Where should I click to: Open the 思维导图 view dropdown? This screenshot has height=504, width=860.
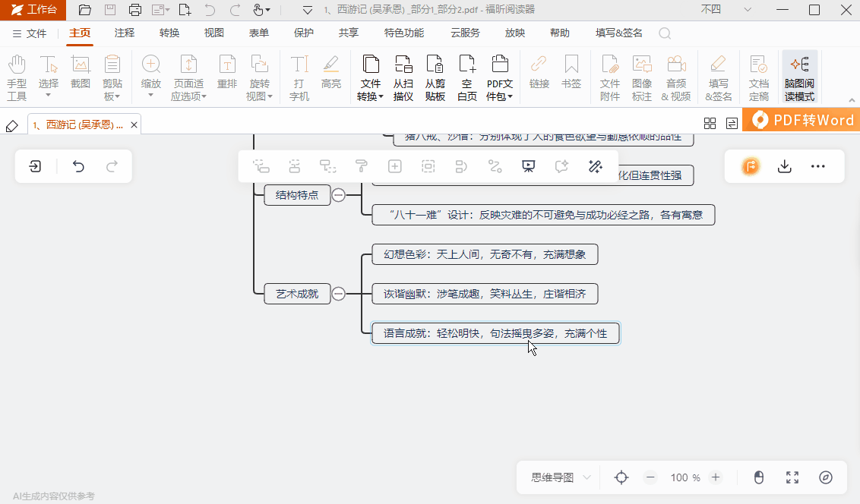coord(558,477)
